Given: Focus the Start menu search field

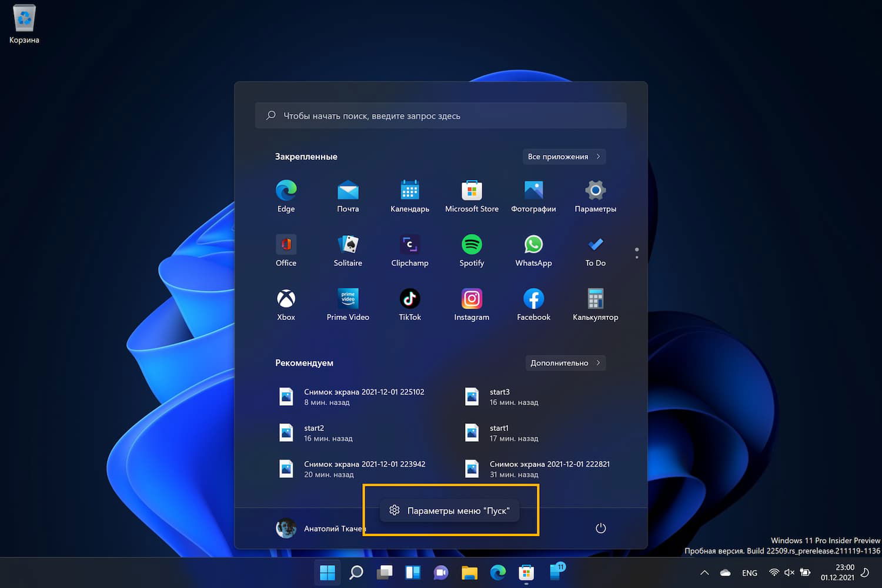Looking at the screenshot, I should click(441, 116).
